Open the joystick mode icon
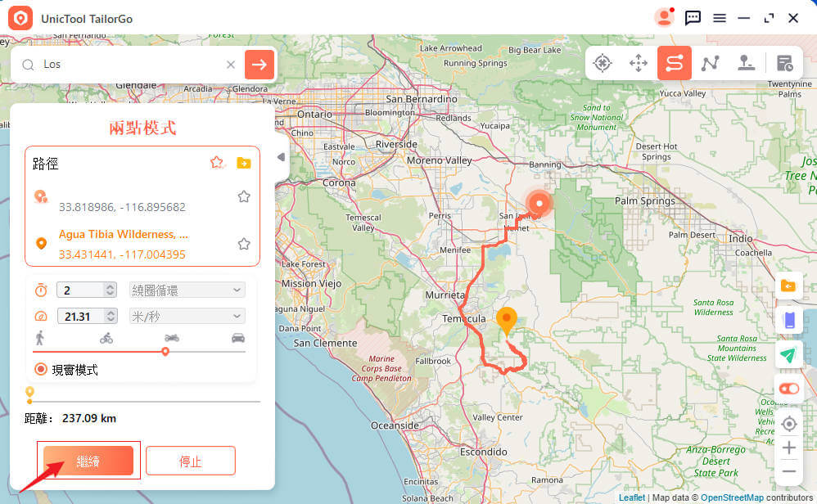Screen dimensions: 817x504 pos(746,63)
